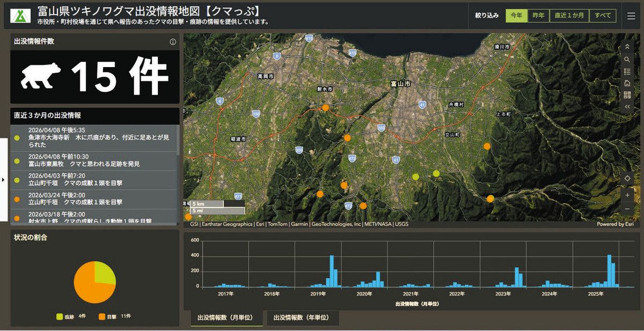The height and width of the screenshot is (331, 644).
Task: Find my location on the map
Action: tap(627, 178)
